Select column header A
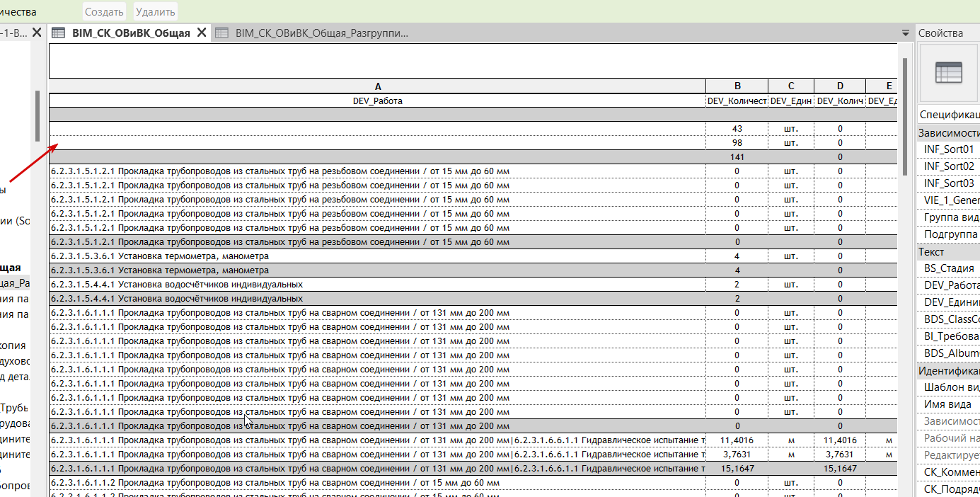 click(x=377, y=86)
